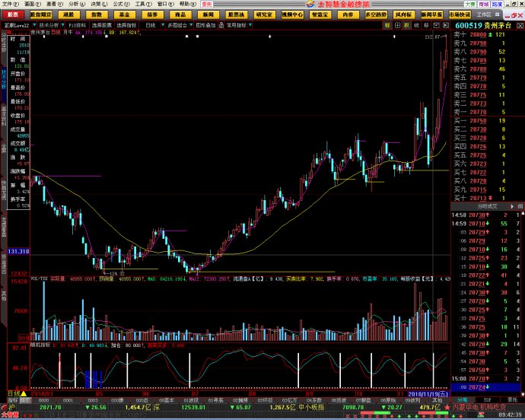This screenshot has height=420, width=525.
Task: Open the 基金 section
Action: coord(125,14)
